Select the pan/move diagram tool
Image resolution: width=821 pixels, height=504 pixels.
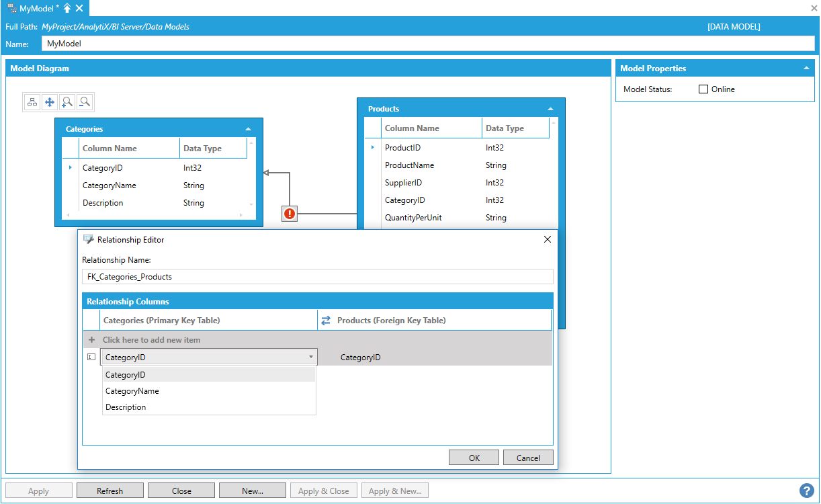tap(50, 102)
